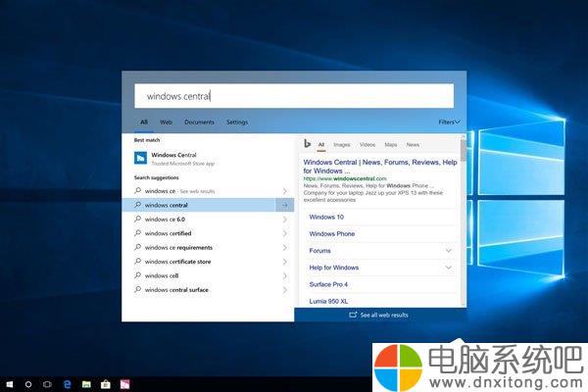This screenshot has width=588, height=392.
Task: Expand chevron for 'windows ce 6.0'
Action: [284, 220]
